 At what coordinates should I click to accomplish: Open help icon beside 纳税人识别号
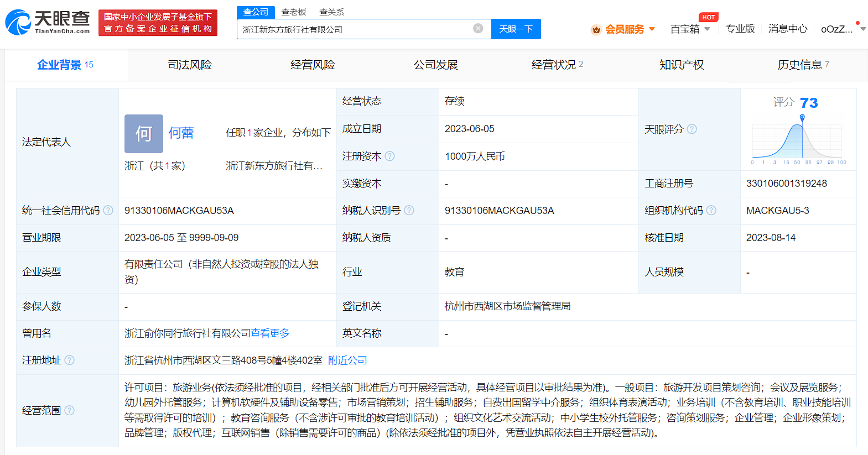point(409,210)
